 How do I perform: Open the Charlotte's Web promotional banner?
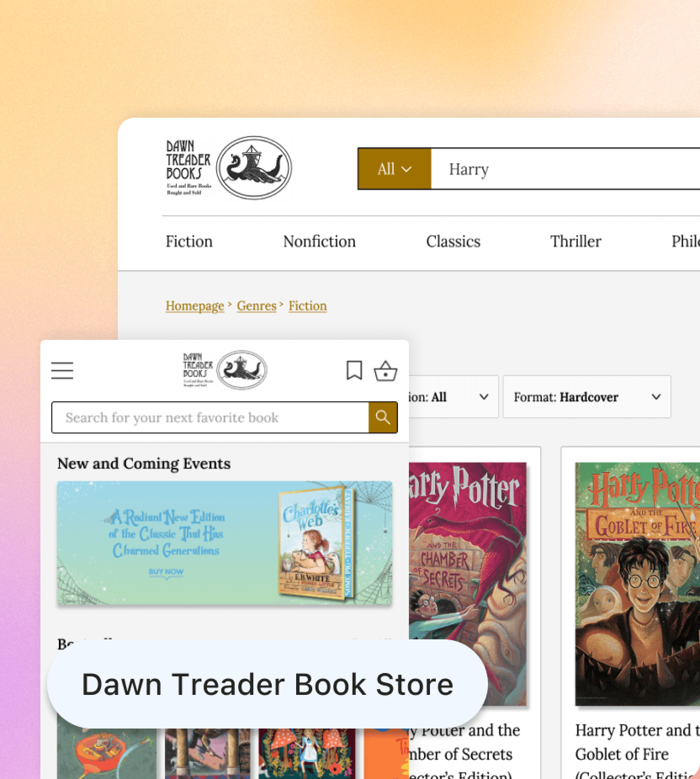pyautogui.click(x=225, y=543)
